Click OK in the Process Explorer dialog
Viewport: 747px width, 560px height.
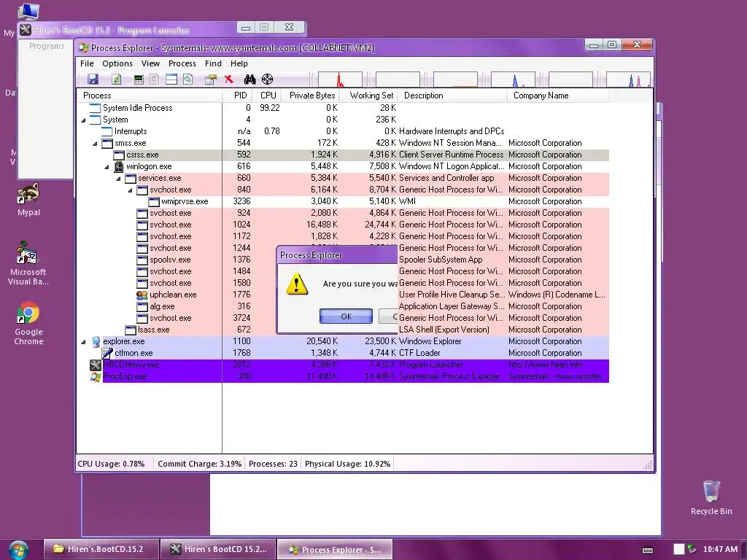coord(346,316)
